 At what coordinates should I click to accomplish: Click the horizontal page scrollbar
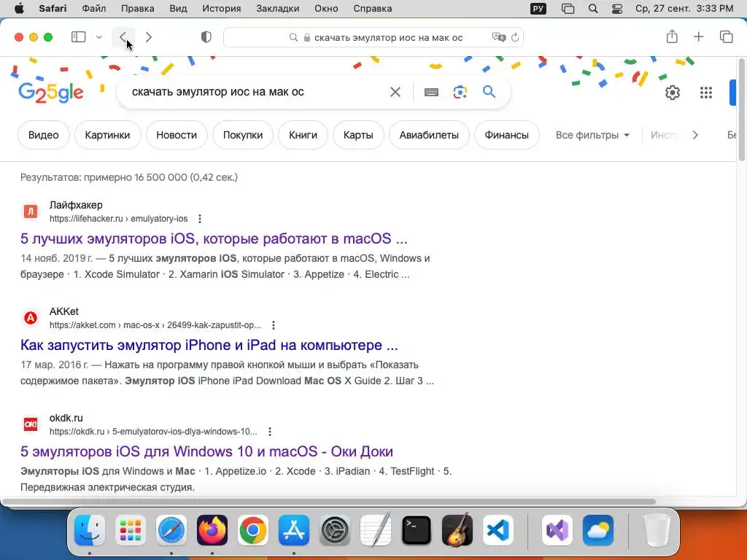pyautogui.click(x=329, y=502)
